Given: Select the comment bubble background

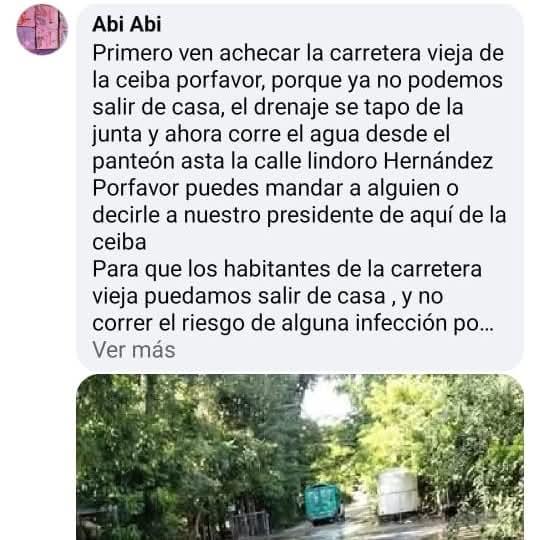Looking at the screenshot, I should (300, 188).
